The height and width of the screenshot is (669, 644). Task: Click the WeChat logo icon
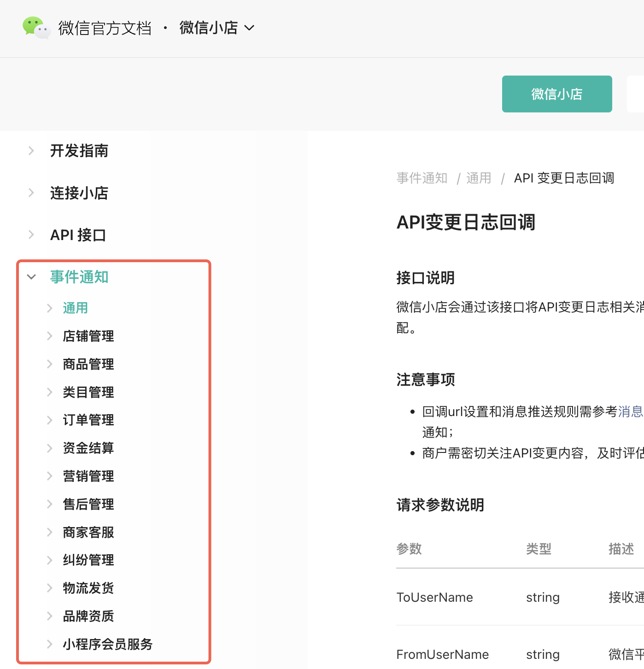[36, 28]
